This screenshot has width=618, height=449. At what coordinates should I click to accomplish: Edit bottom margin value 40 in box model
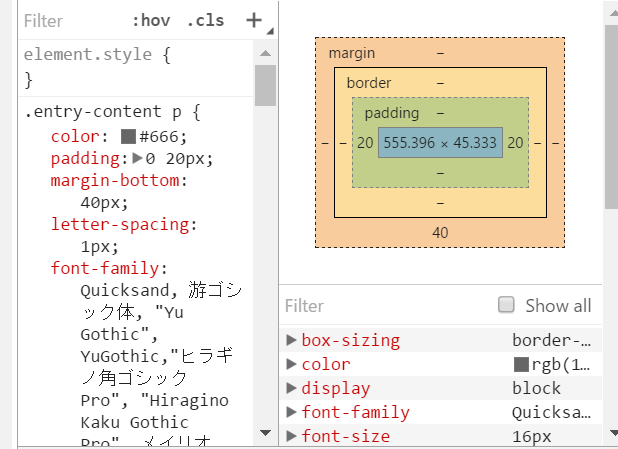click(440, 233)
